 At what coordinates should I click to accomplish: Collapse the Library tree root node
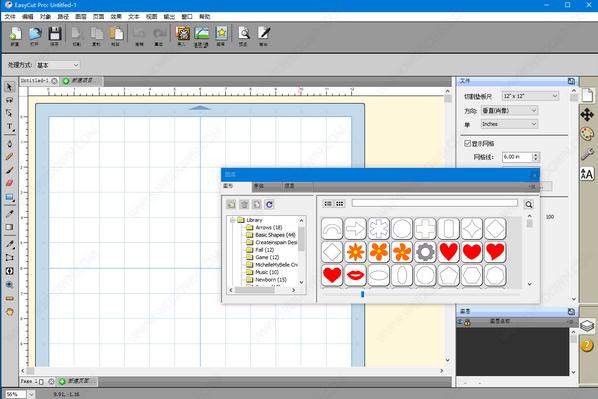(x=233, y=220)
